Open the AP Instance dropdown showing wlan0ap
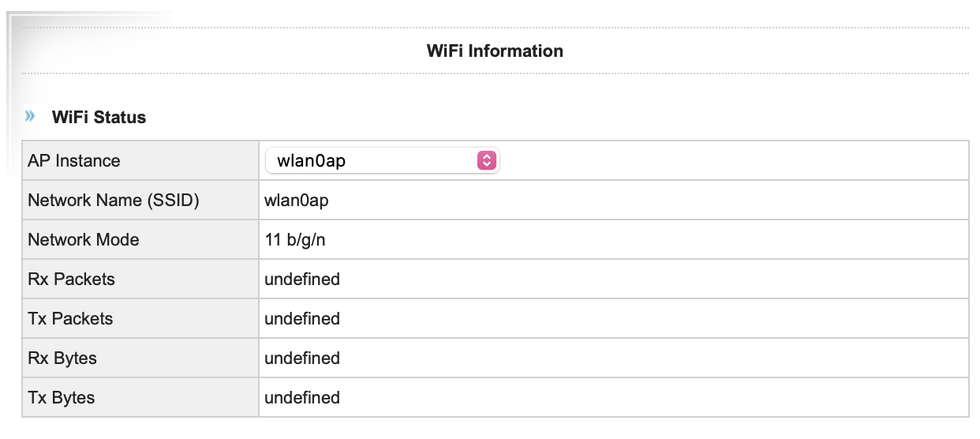This screenshot has width=980, height=439. (x=382, y=161)
